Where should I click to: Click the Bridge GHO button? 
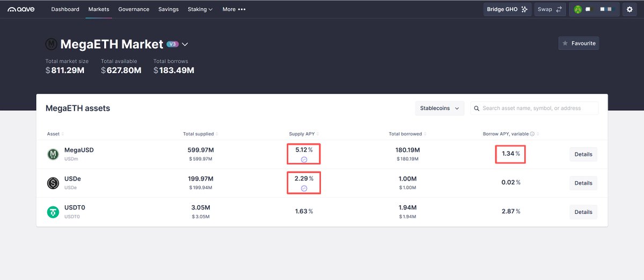[507, 9]
